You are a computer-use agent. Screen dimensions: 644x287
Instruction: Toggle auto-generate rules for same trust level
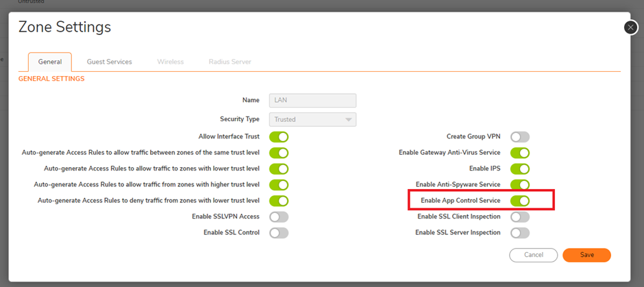click(279, 153)
